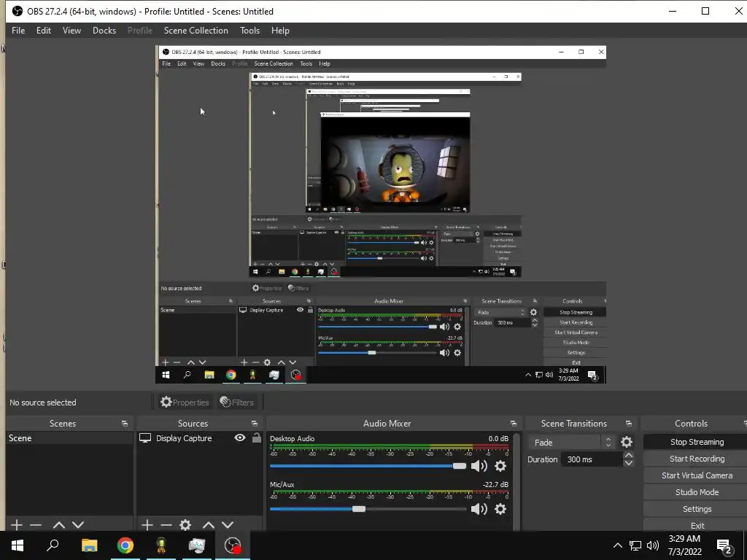This screenshot has width=747, height=560.
Task: Move scene up in Scenes panel
Action: [x=59, y=524]
